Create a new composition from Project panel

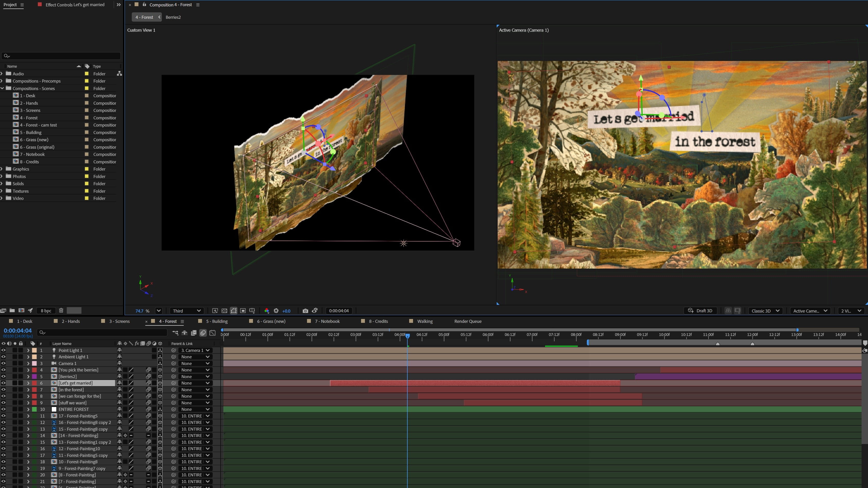(x=21, y=310)
